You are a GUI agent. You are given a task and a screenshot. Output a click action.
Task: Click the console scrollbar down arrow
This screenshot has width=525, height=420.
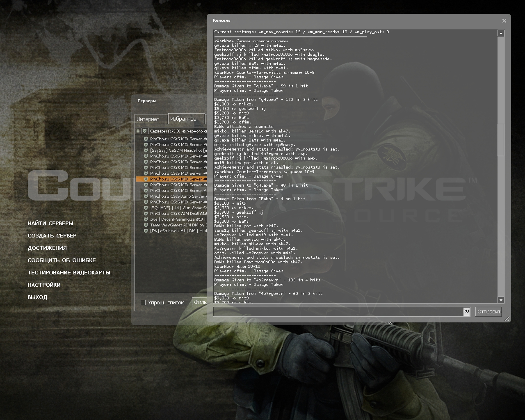pos(501,300)
